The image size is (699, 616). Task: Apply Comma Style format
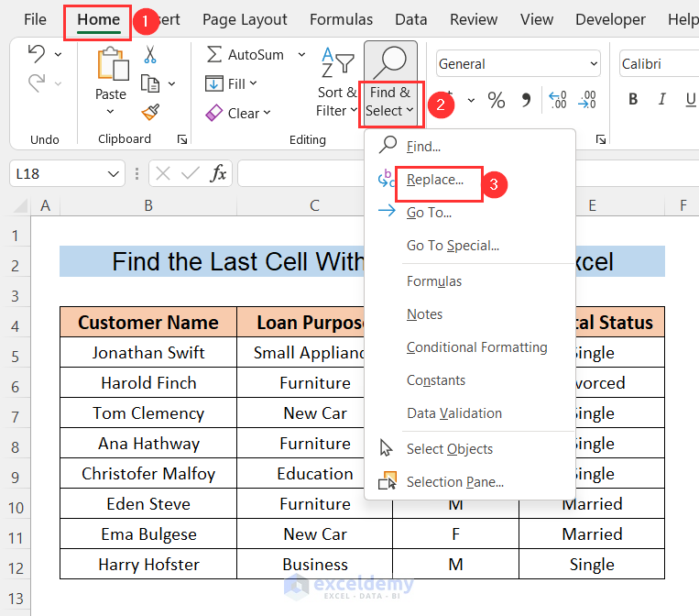click(526, 100)
